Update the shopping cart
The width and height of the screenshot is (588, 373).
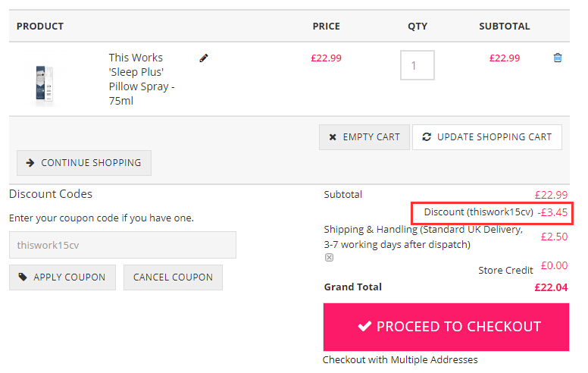click(487, 137)
